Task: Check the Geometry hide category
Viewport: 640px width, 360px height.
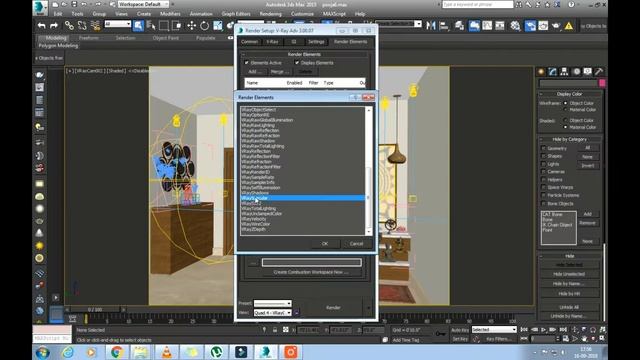Action: [543, 148]
